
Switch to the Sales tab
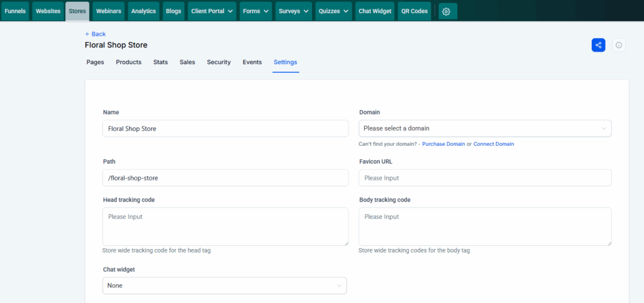pos(187,62)
